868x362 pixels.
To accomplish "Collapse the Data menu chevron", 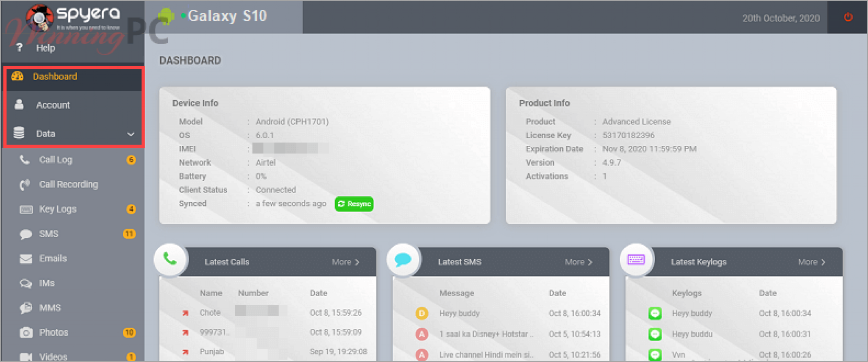I will tap(131, 134).
